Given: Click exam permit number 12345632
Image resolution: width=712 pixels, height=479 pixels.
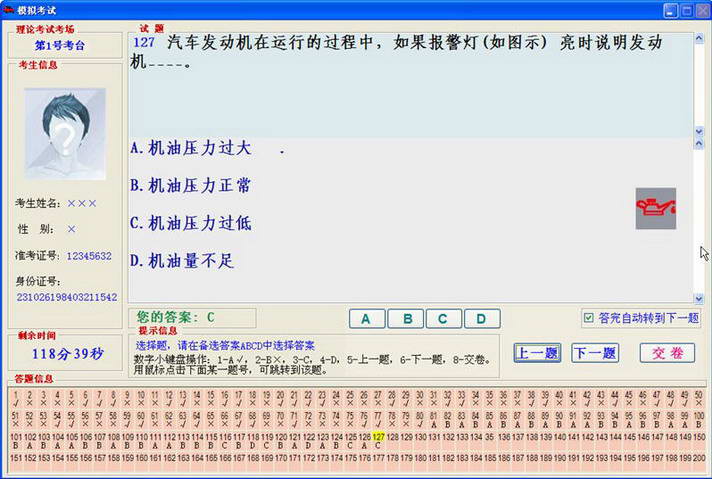Looking at the screenshot, I should click(x=89, y=256).
